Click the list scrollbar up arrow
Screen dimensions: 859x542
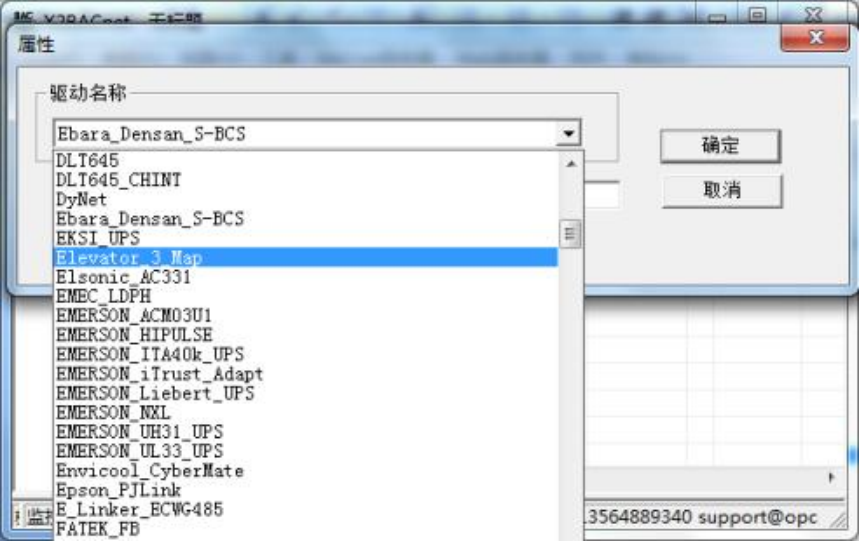tap(571, 163)
